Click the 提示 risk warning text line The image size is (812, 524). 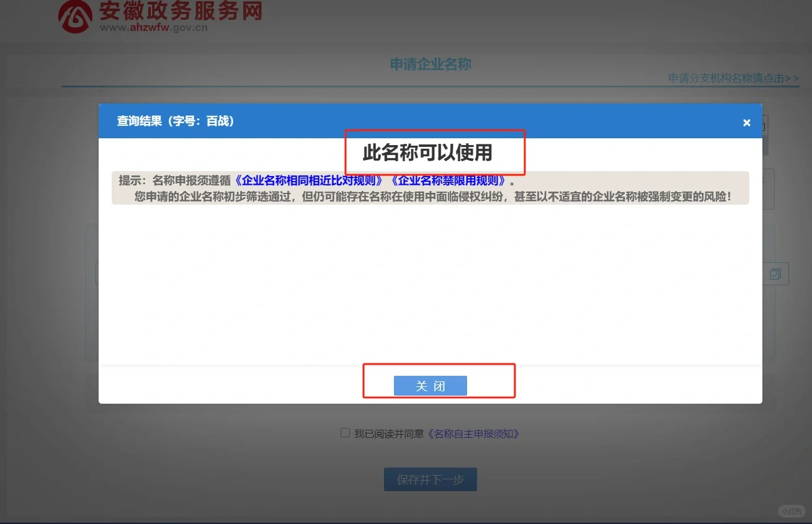[432, 197]
